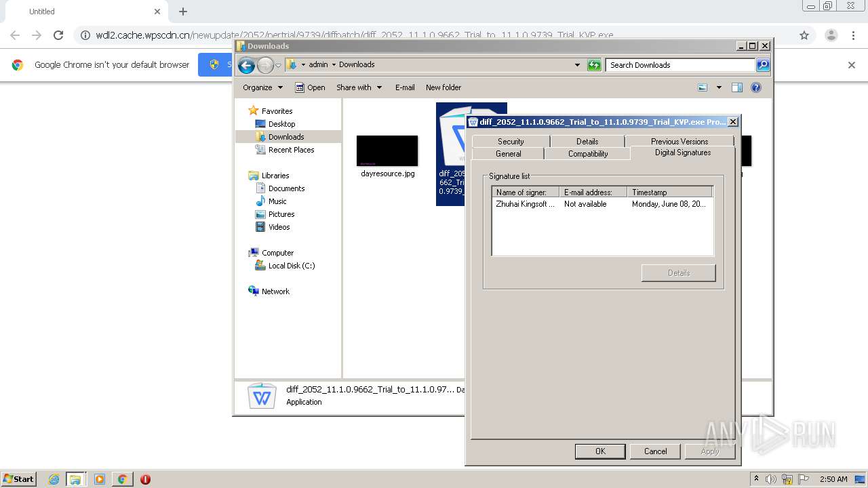Switch to the Details tab
Image resolution: width=868 pixels, height=488 pixels.
587,141
